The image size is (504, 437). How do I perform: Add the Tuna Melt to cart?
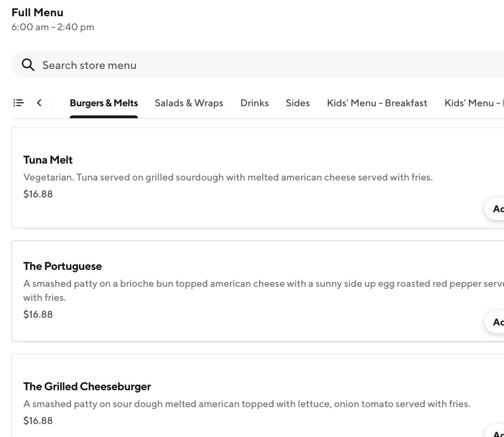pyautogui.click(x=496, y=209)
